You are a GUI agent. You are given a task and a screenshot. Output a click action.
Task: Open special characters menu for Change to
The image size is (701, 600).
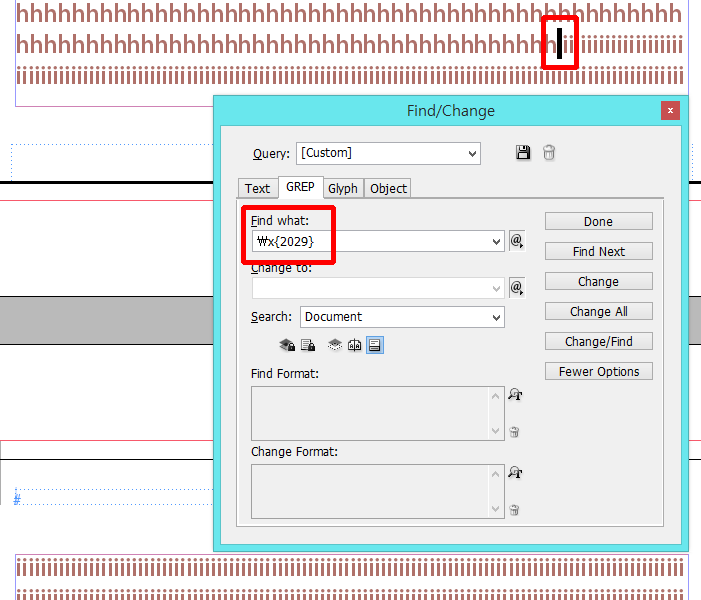(x=517, y=287)
